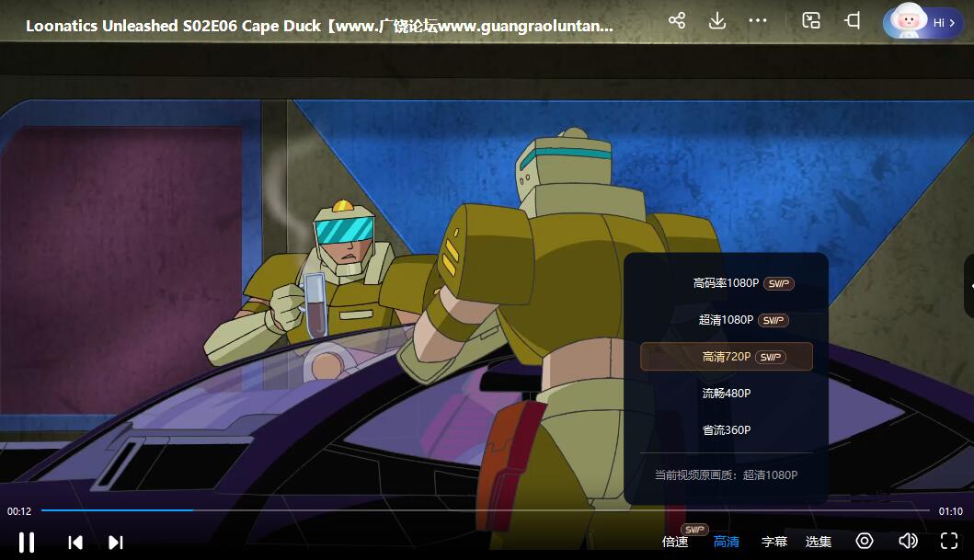Open the more options ellipsis menu
The height and width of the screenshot is (560, 974).
pos(758,20)
